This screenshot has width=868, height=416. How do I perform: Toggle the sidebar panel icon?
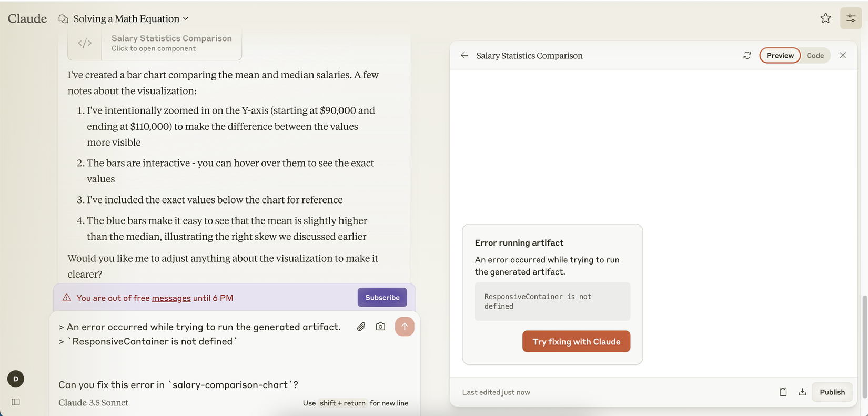coord(16,402)
